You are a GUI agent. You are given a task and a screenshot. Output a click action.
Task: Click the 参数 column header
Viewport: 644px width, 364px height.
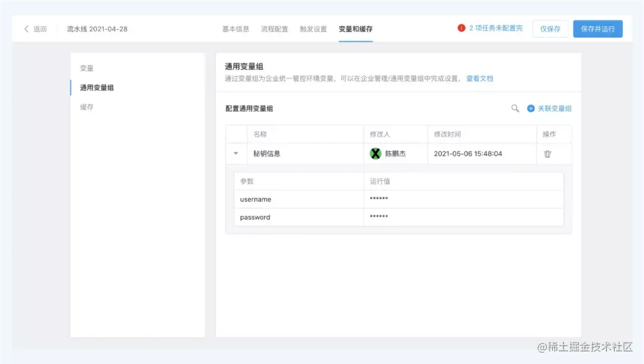(247, 181)
